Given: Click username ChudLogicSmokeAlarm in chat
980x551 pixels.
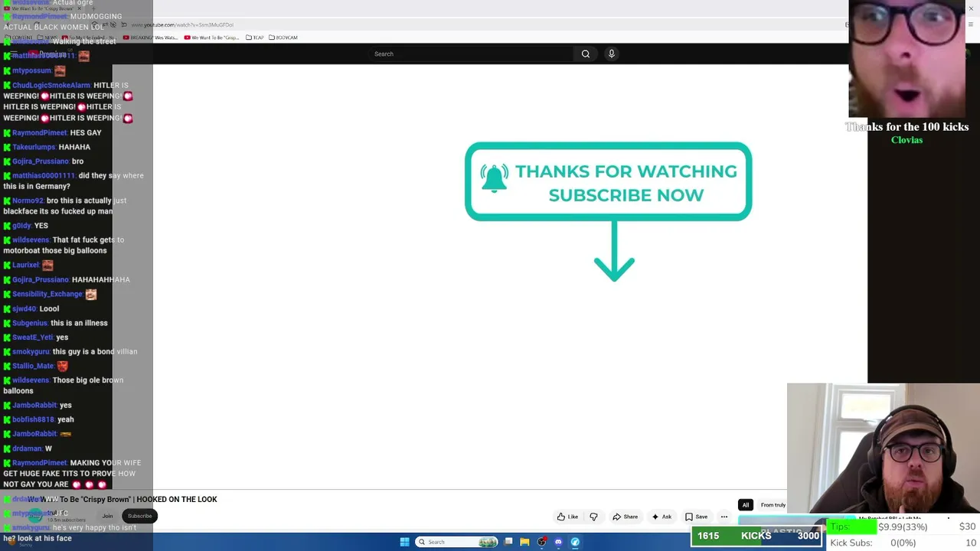Looking at the screenshot, I should [51, 85].
